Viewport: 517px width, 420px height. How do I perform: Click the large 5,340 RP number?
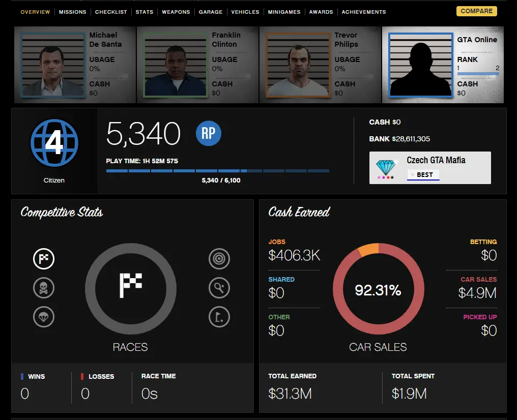click(143, 133)
